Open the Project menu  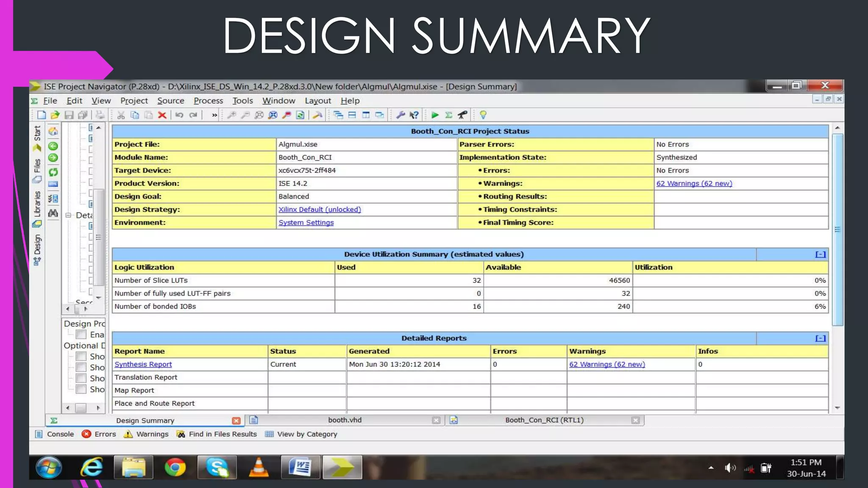(x=134, y=101)
